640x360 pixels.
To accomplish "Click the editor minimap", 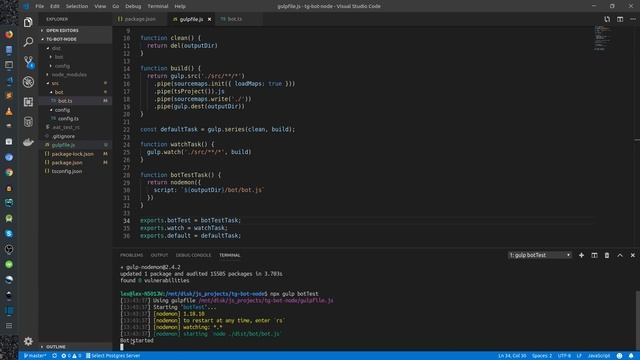I will (x=604, y=38).
